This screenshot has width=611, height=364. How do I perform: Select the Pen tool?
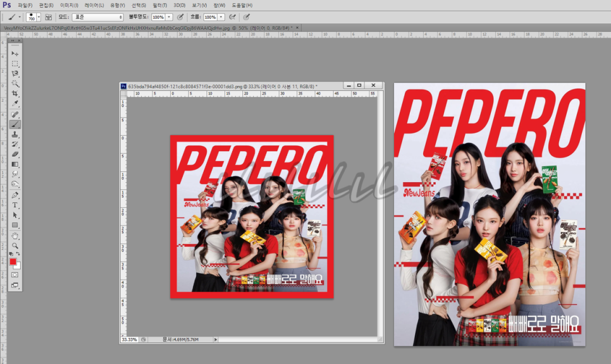pyautogui.click(x=15, y=195)
